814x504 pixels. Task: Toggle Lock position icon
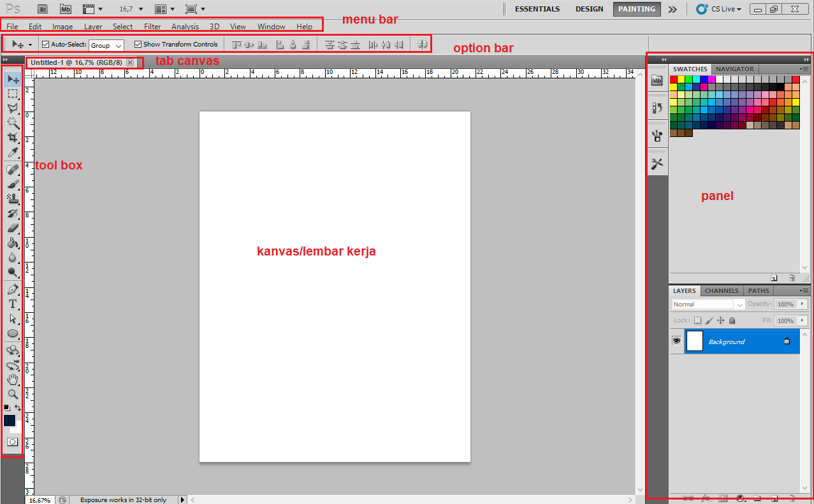click(720, 320)
